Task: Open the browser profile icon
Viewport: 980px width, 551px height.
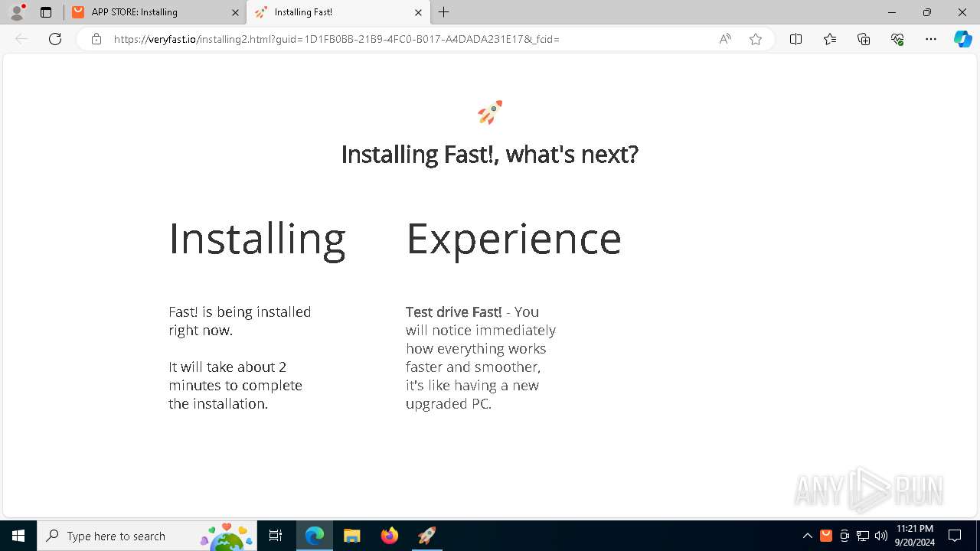Action: click(17, 12)
